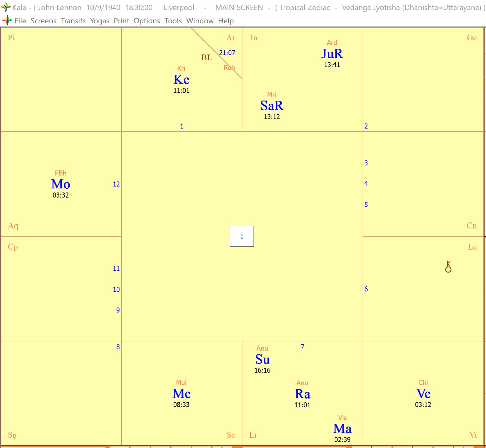
Task: Open the Options menu
Action: (x=147, y=21)
